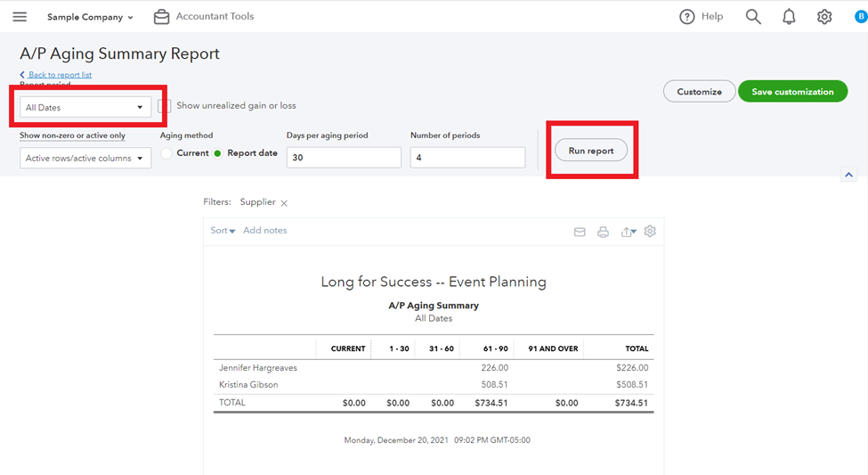Open the hamburger navigation menu
868x475 pixels.
(20, 17)
